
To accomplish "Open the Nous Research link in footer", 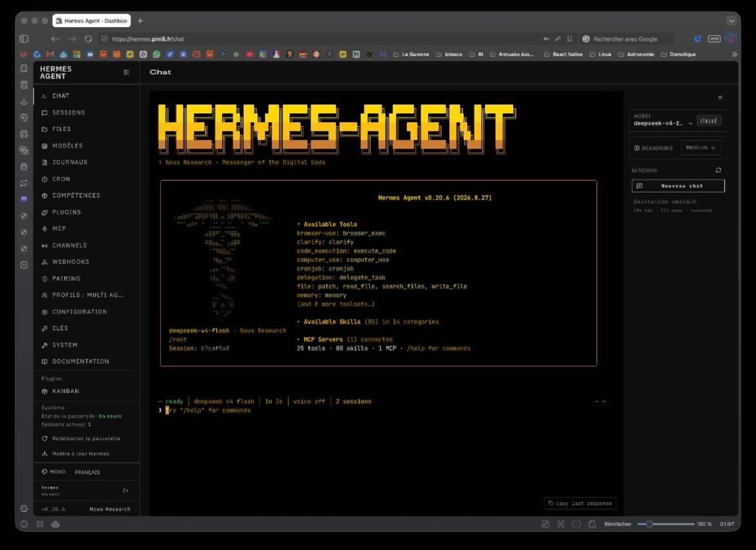I will click(x=110, y=509).
